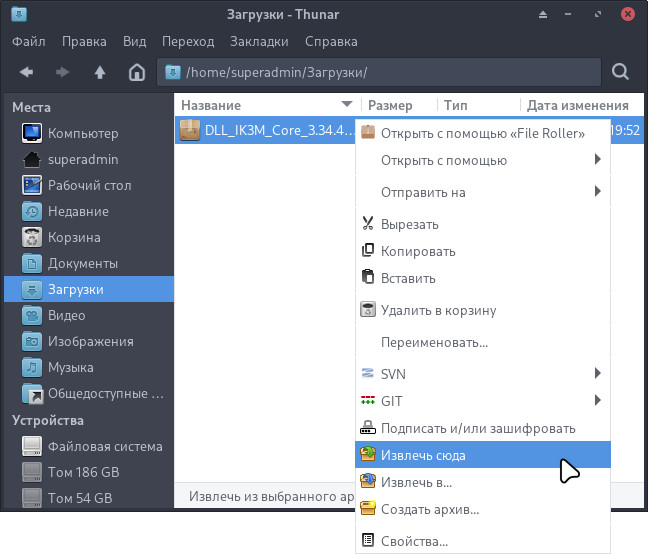Screen dimensions: 648x556
Task: Go up to the parent folder arrow
Action: (x=100, y=72)
